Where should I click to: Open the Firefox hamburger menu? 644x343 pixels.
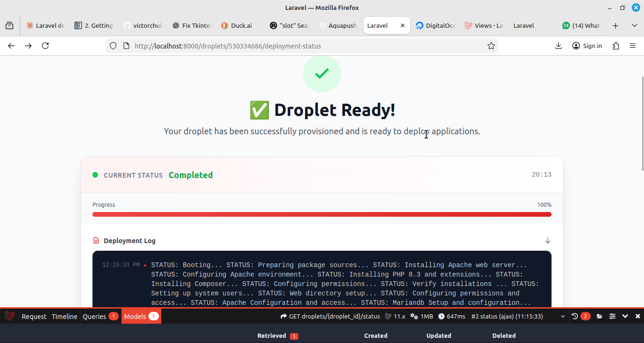[633, 45]
